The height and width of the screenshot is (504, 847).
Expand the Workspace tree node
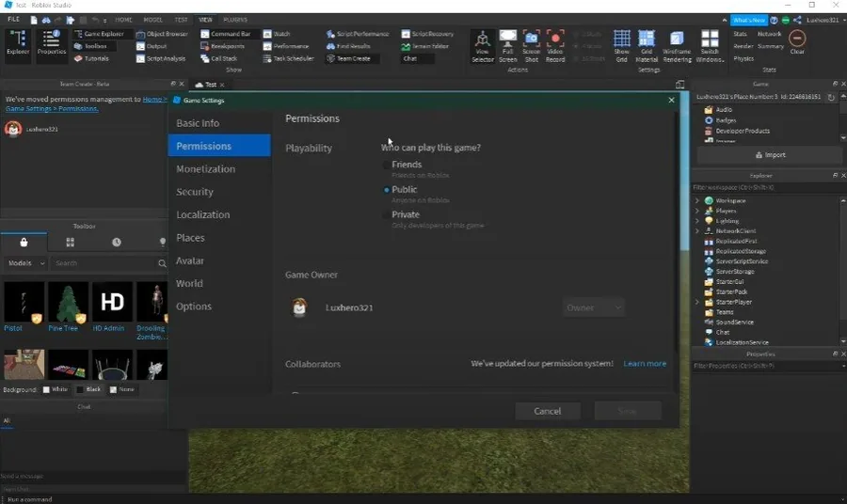pos(696,200)
